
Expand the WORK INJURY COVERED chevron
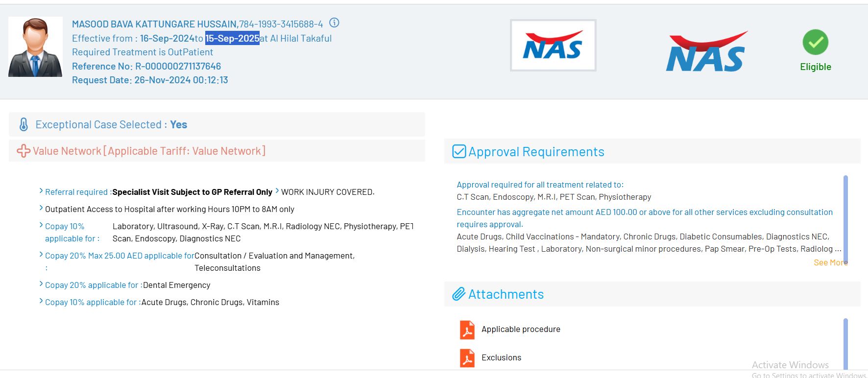[x=277, y=191]
